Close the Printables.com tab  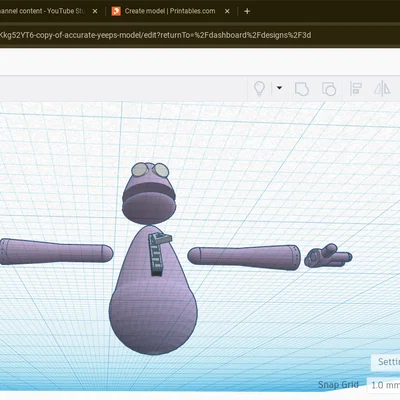227,11
